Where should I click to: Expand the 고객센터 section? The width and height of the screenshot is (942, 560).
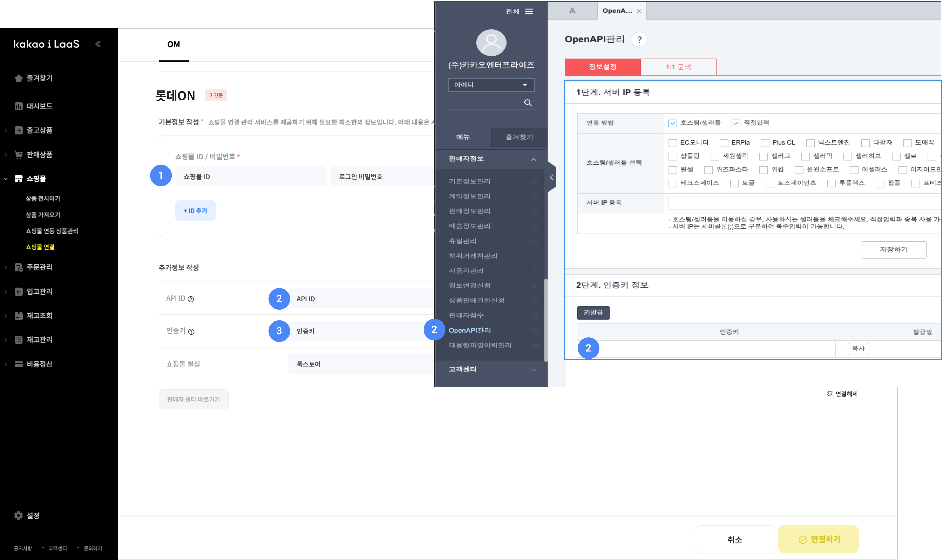click(x=533, y=370)
